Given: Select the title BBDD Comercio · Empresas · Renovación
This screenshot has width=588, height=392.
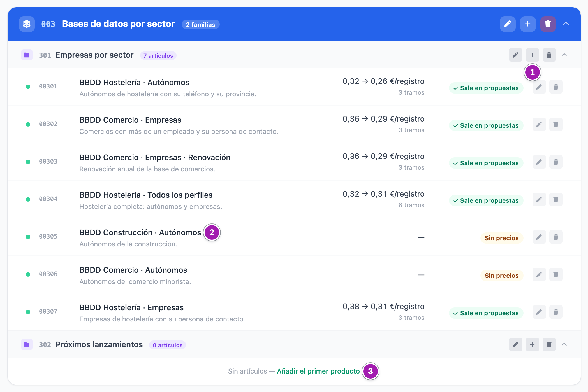Looking at the screenshot, I should coord(155,157).
